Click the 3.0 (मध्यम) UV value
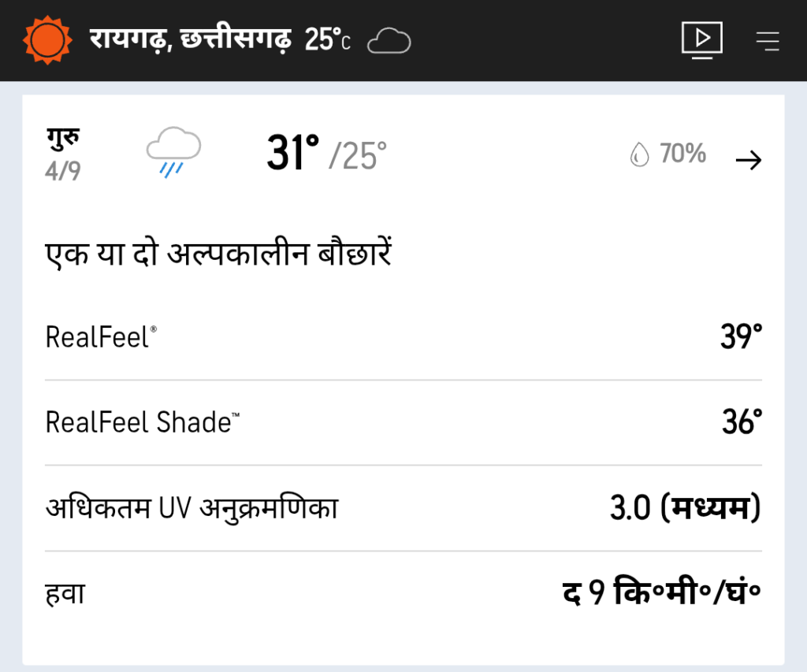 [685, 508]
